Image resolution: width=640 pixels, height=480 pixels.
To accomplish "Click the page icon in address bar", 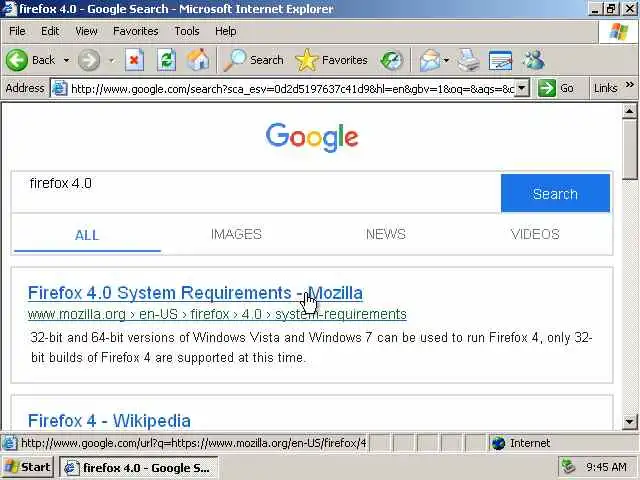I will pos(60,88).
